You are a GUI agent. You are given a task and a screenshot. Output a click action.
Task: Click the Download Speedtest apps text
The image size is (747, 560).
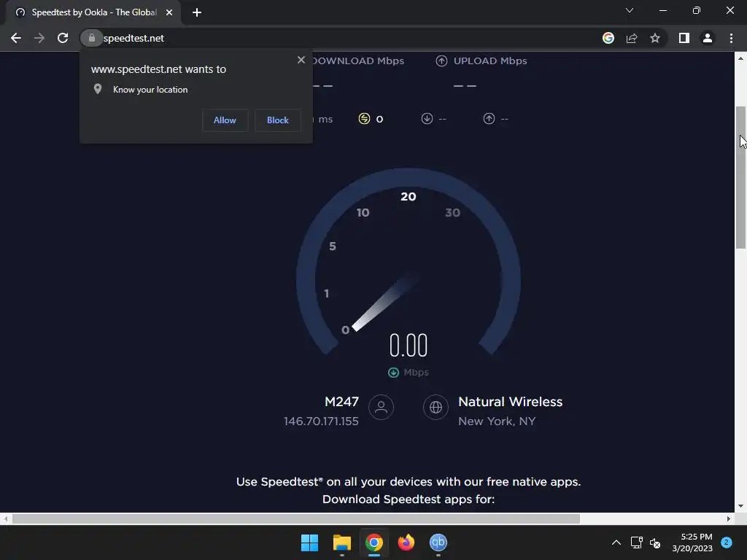pyautogui.click(x=409, y=499)
